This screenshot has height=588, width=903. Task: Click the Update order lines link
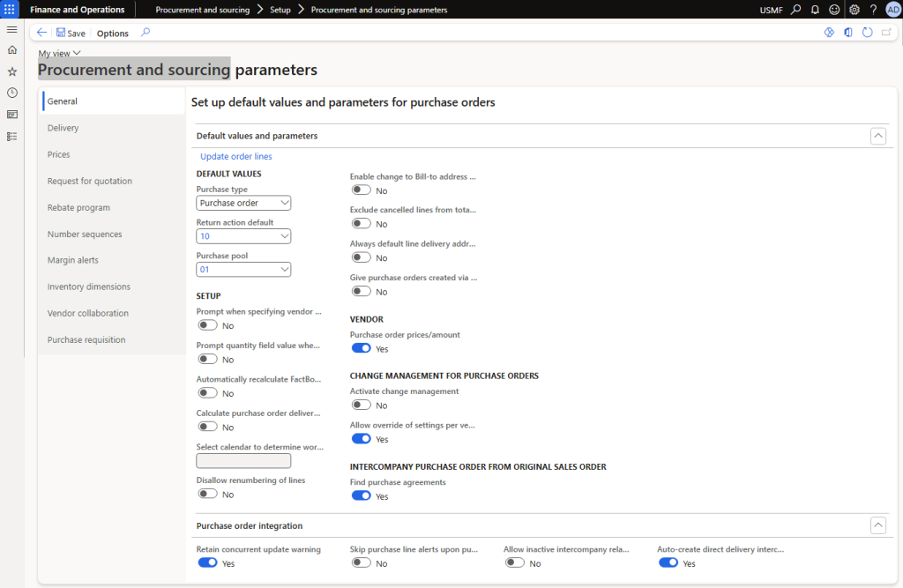point(236,157)
